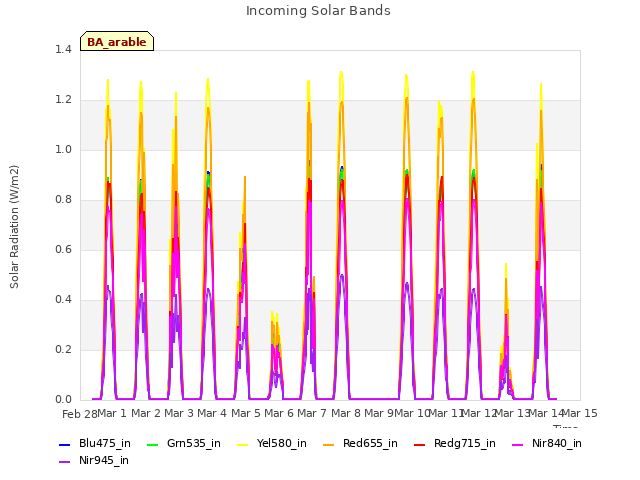The width and height of the screenshot is (640, 480).
Task: Click the Feb 28 x-axis date label
Action: click(x=80, y=414)
